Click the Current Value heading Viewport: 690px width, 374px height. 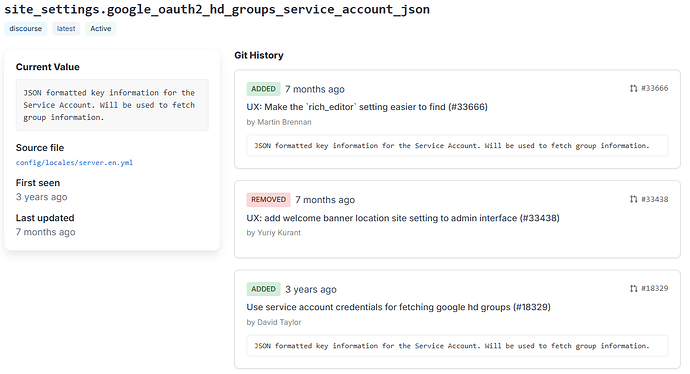[x=48, y=67]
